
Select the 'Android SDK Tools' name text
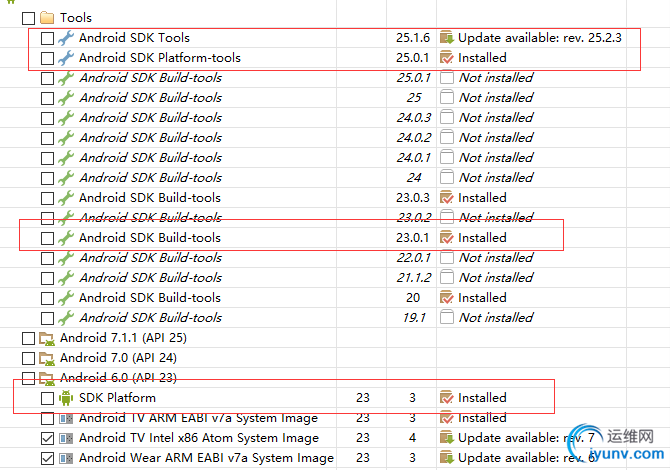pyautogui.click(x=134, y=38)
